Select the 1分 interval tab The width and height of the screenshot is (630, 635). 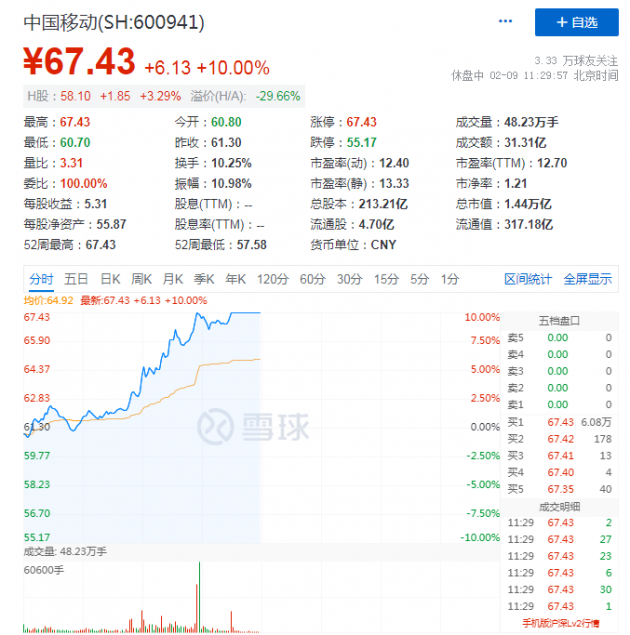click(x=450, y=279)
